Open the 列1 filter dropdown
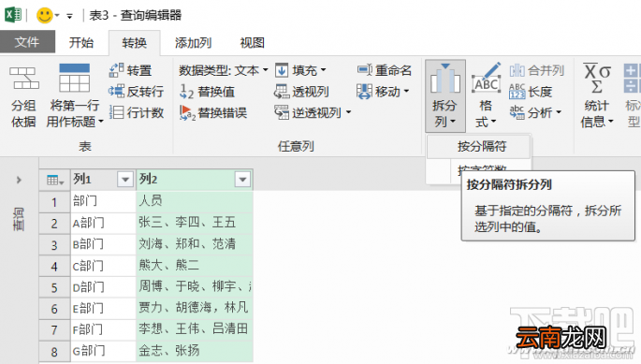641x364 pixels. tap(125, 179)
